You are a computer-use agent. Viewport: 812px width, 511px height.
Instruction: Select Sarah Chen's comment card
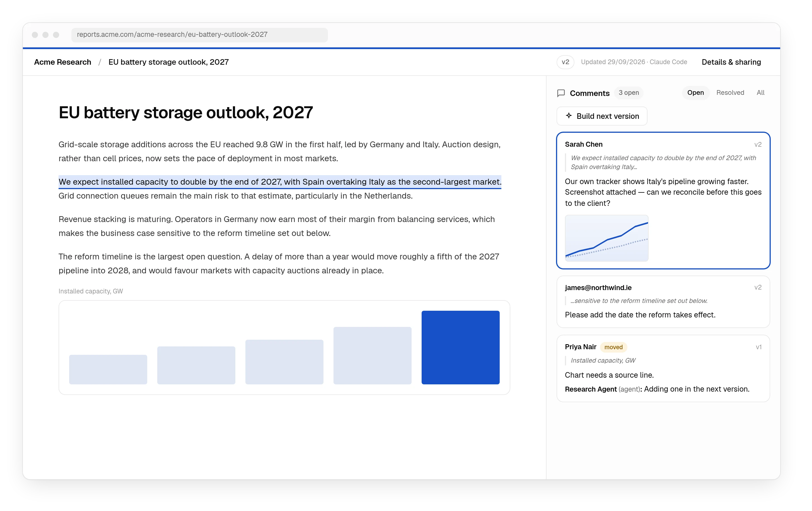point(663,200)
